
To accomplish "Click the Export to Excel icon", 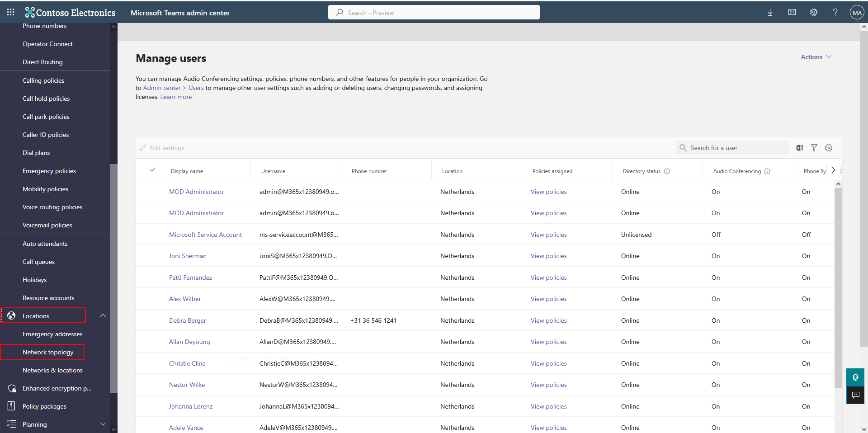I will [x=800, y=148].
